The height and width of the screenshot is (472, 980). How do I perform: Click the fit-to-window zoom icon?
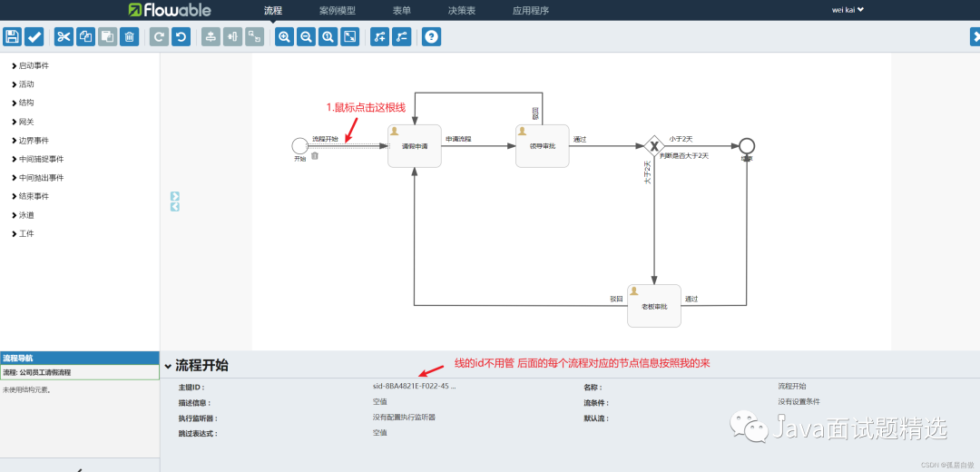pos(350,36)
